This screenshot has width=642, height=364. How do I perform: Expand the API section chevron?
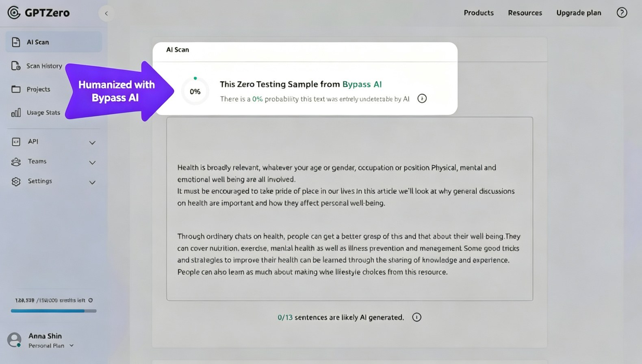92,143
